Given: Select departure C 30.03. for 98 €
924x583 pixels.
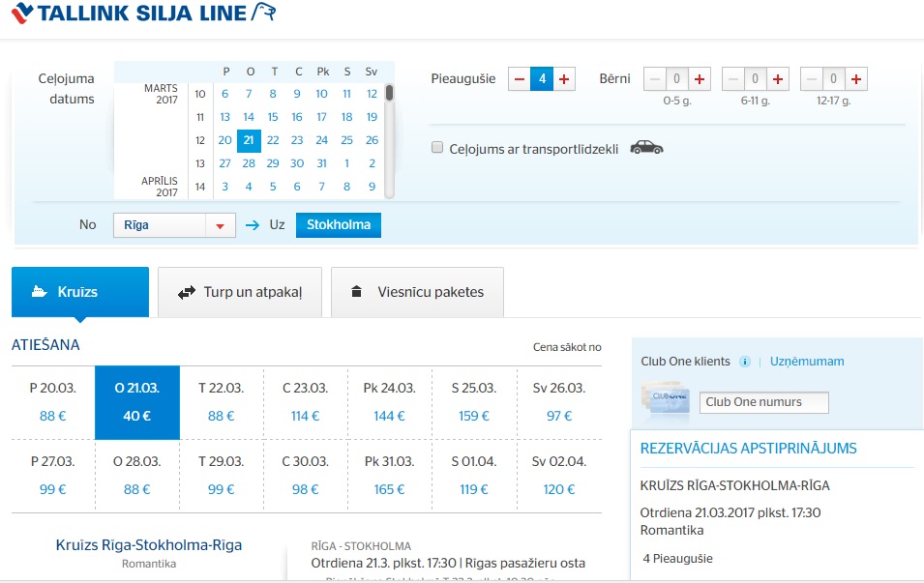Looking at the screenshot, I should [x=305, y=476].
